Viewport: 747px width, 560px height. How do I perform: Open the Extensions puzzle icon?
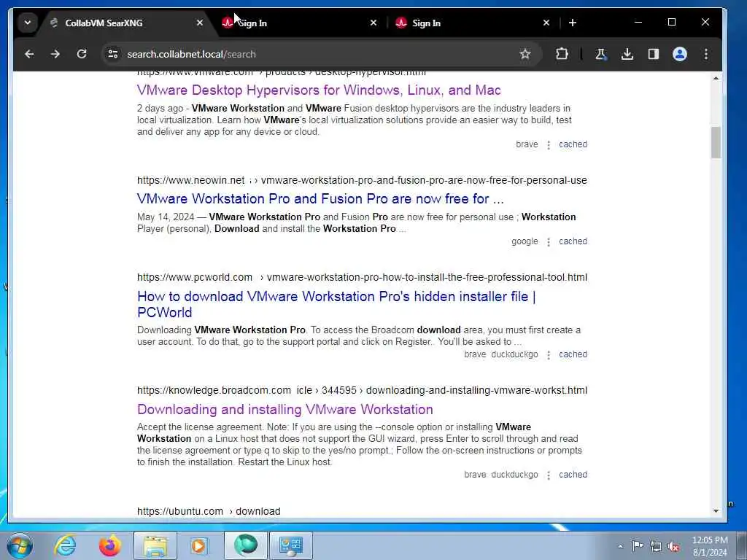click(562, 54)
